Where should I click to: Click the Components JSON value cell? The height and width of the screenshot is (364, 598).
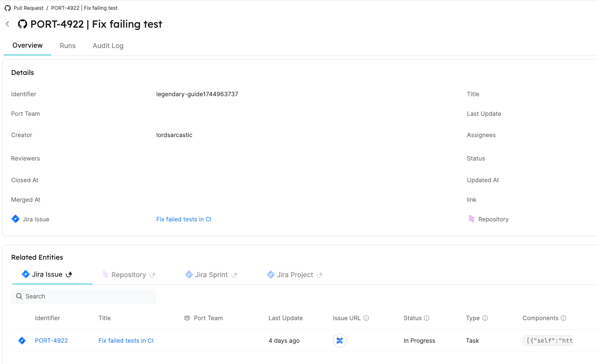[549, 341]
